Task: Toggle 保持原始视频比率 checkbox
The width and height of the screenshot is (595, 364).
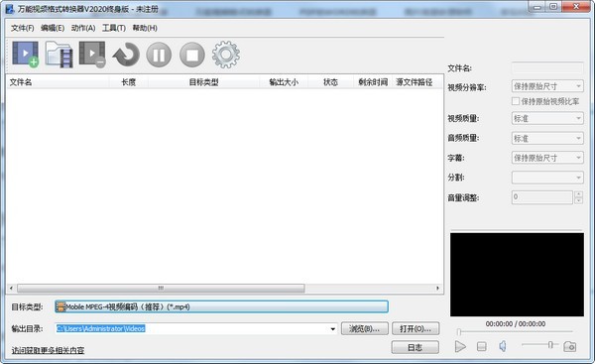Action: [x=516, y=101]
